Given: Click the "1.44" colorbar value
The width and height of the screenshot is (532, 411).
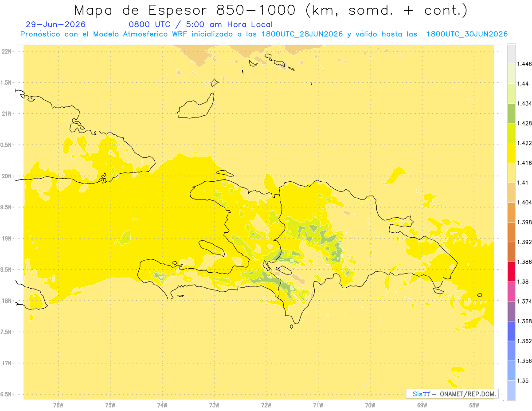Looking at the screenshot, I should click(523, 83).
